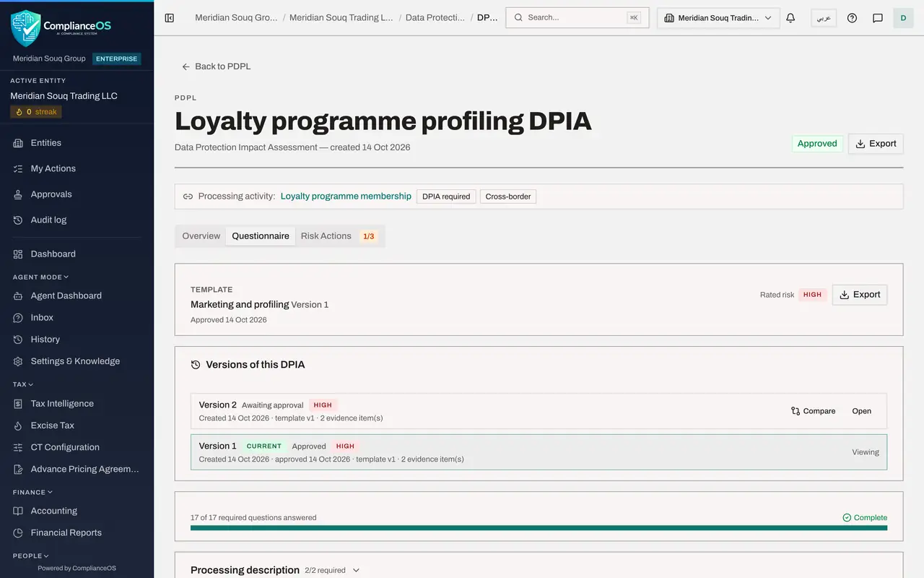This screenshot has height=578, width=924.
Task: Compare Version 2
Action: pyautogui.click(x=814, y=411)
